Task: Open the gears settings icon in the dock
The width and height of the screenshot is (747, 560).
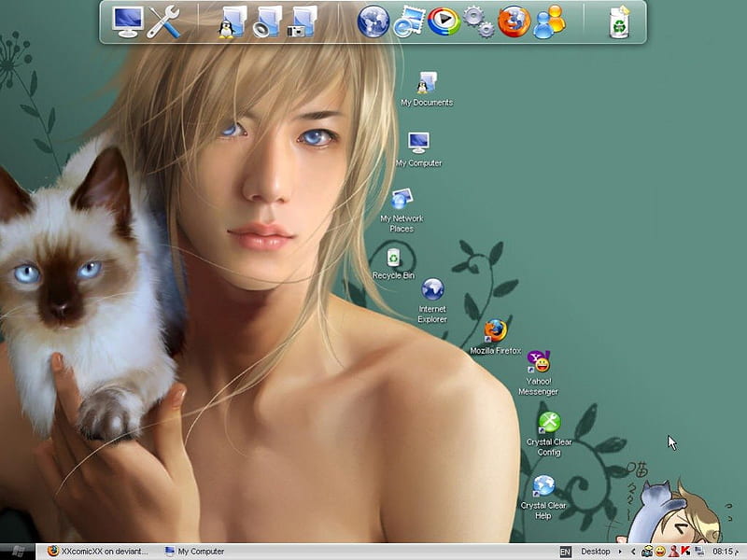Action: click(x=479, y=21)
